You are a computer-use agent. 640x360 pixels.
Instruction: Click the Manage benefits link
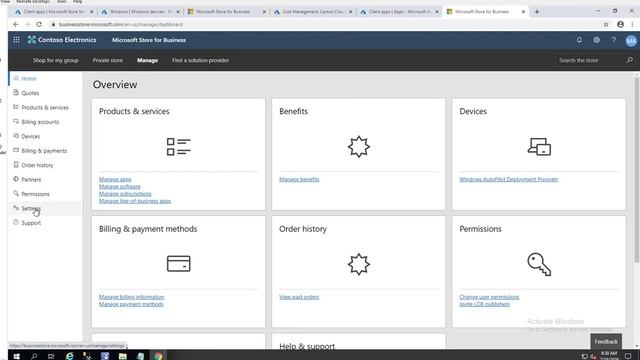(299, 179)
